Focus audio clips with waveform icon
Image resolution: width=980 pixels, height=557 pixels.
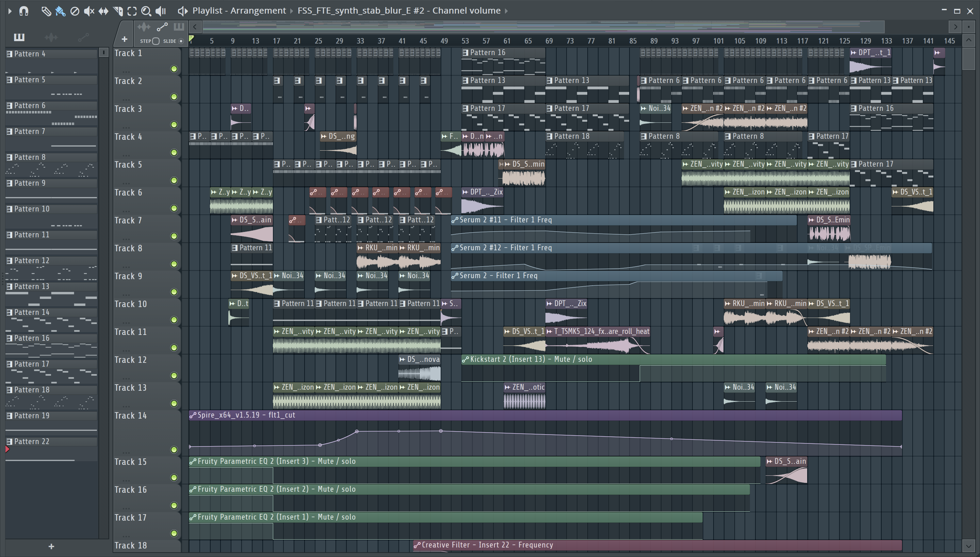click(144, 27)
